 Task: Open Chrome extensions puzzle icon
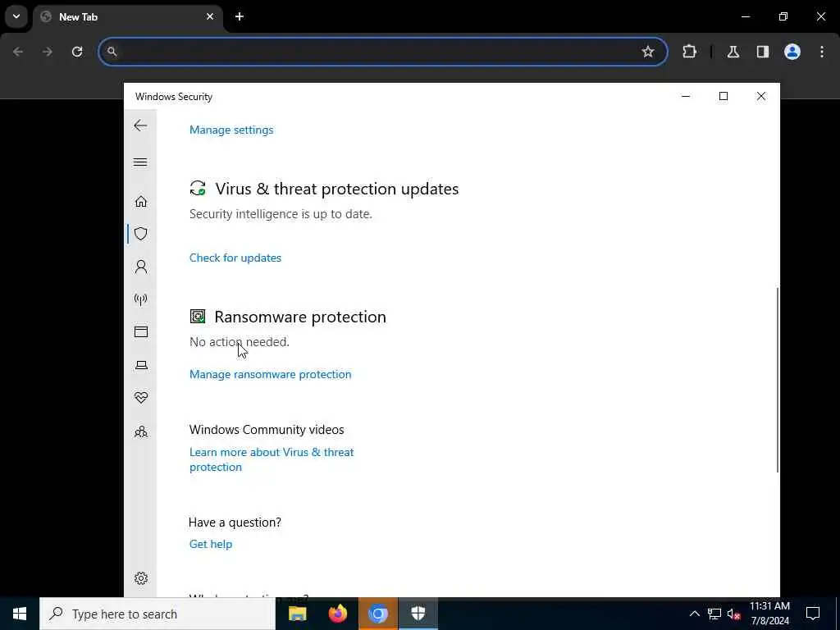pos(689,52)
